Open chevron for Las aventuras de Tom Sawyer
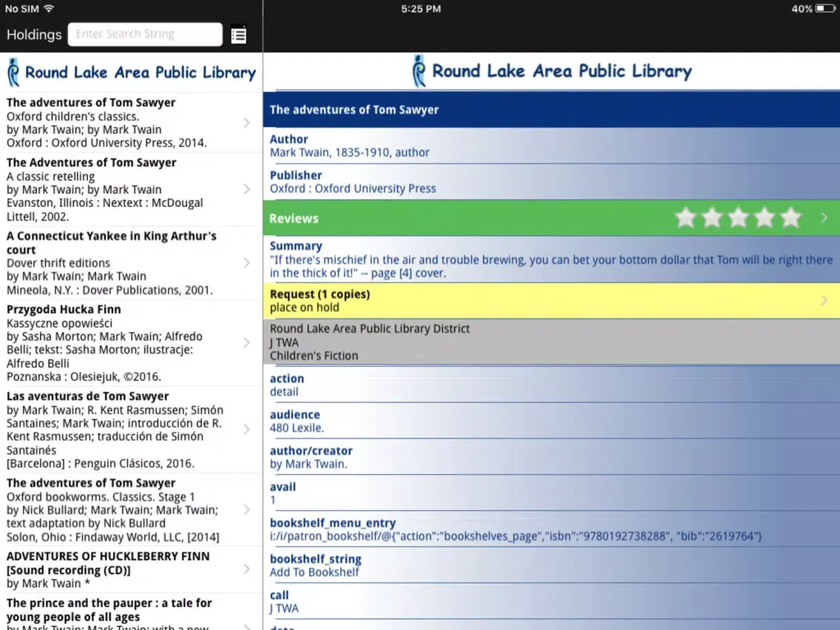 tap(246, 429)
